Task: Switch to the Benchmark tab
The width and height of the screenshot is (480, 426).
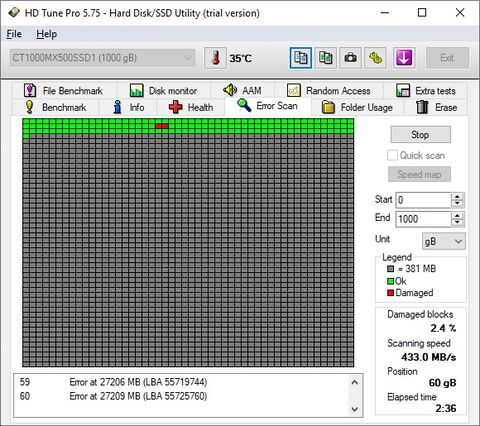Action: coord(56,107)
